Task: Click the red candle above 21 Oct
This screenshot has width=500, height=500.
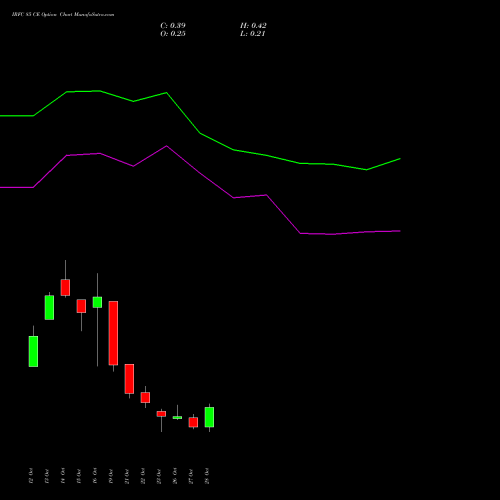Action: click(x=129, y=379)
